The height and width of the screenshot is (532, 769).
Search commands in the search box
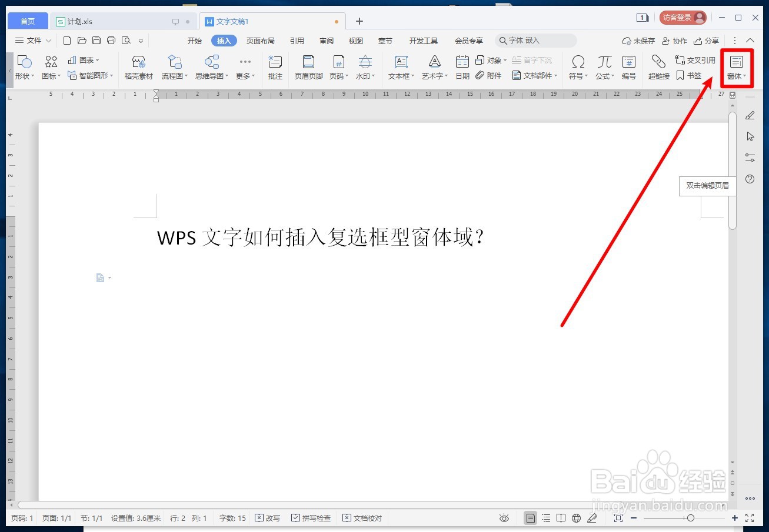coord(536,41)
